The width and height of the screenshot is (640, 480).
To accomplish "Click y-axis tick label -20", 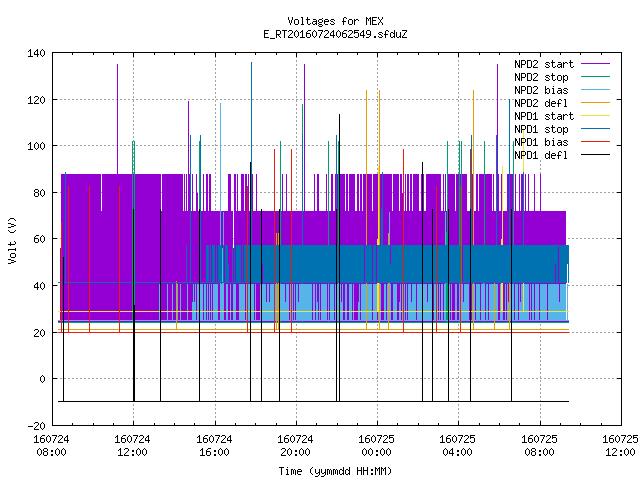I will click(36, 426).
